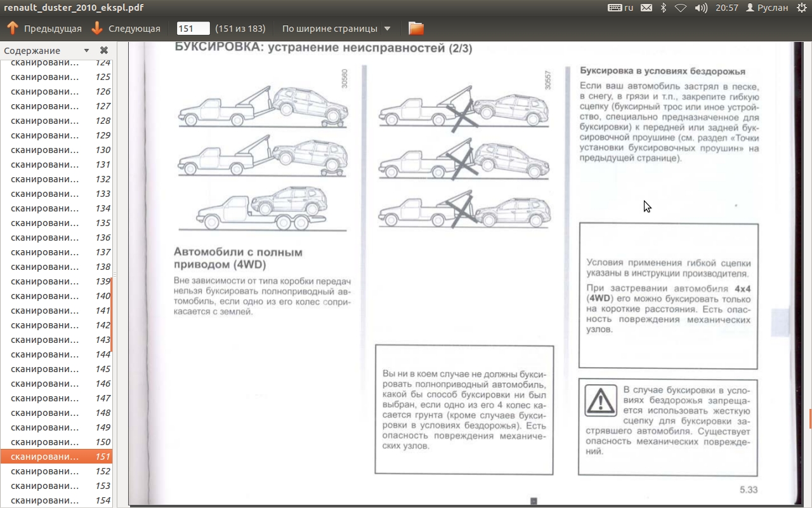This screenshot has height=508, width=812.
Task: Select contents entry for page 131
Action: coord(56,164)
